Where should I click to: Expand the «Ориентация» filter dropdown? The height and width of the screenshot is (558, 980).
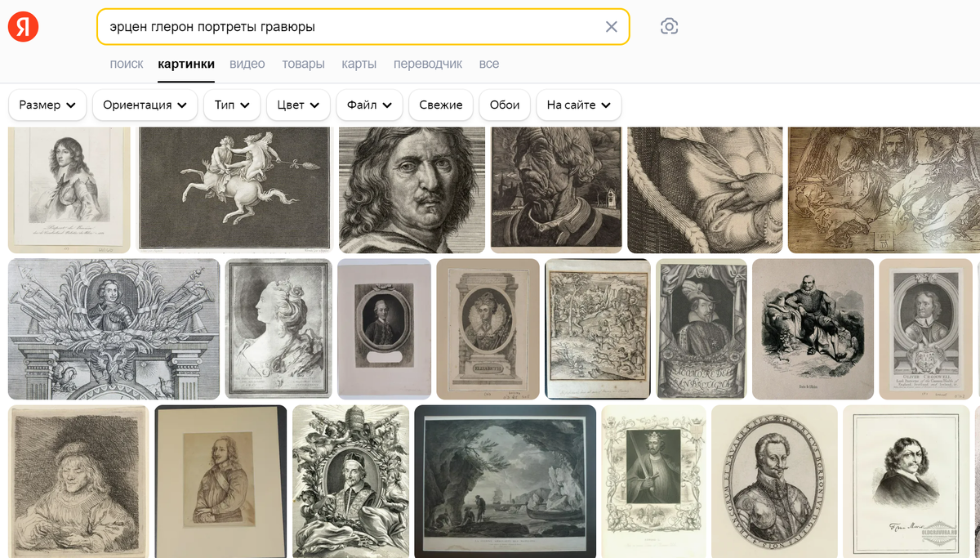point(145,105)
